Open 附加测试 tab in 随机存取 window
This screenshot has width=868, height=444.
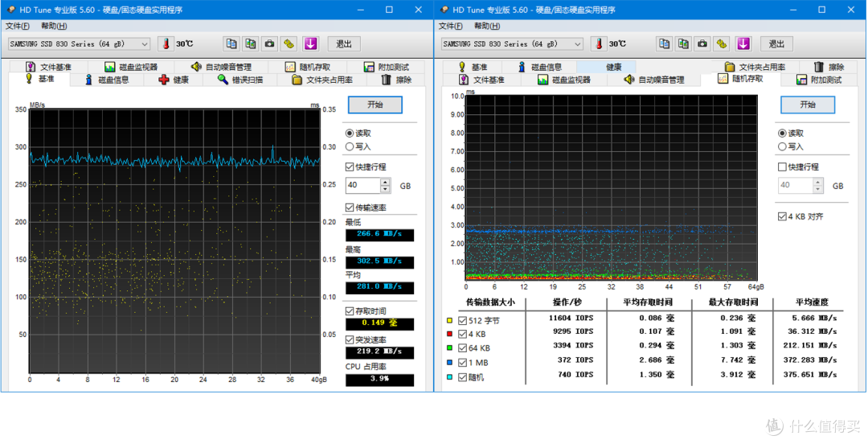tap(819, 80)
